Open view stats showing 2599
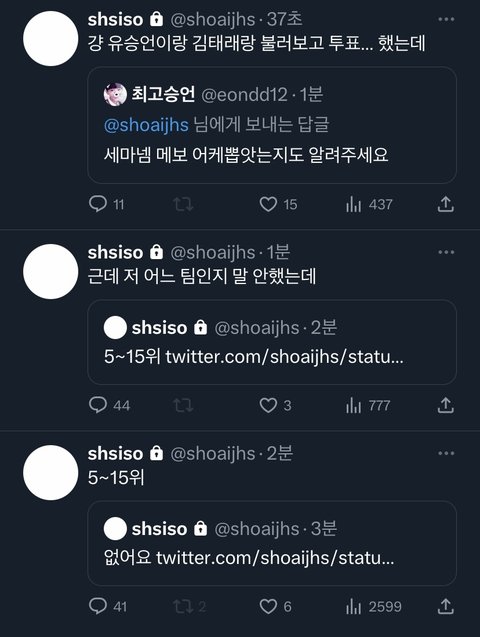Screen dimensions: 480x637 pyautogui.click(x=373, y=606)
